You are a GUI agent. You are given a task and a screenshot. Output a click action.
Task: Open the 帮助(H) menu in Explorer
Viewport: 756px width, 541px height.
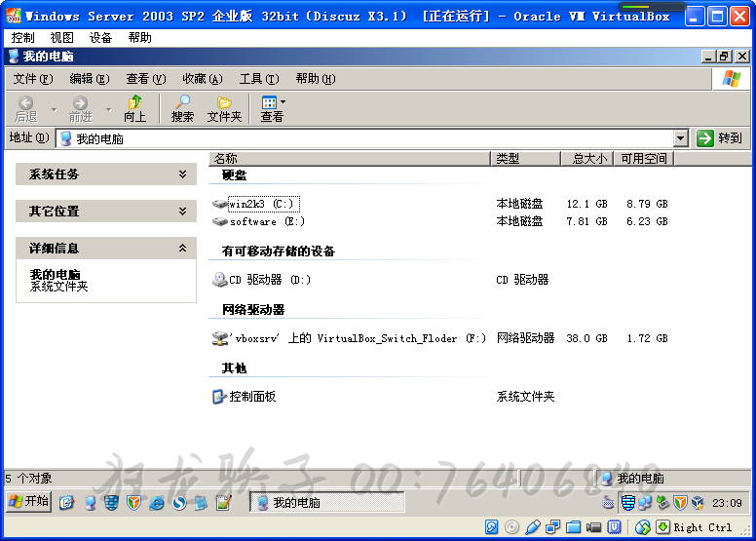pyautogui.click(x=316, y=79)
